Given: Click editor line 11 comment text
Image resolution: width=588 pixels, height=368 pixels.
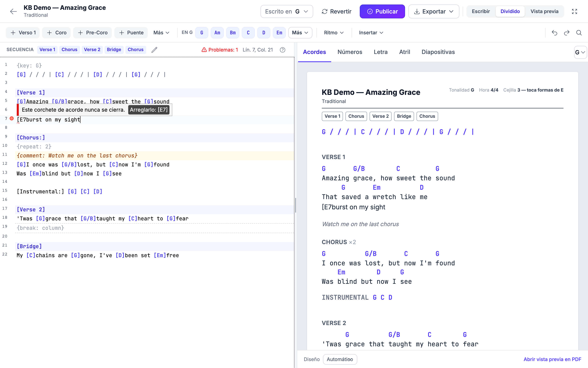Looking at the screenshot, I should point(77,156).
